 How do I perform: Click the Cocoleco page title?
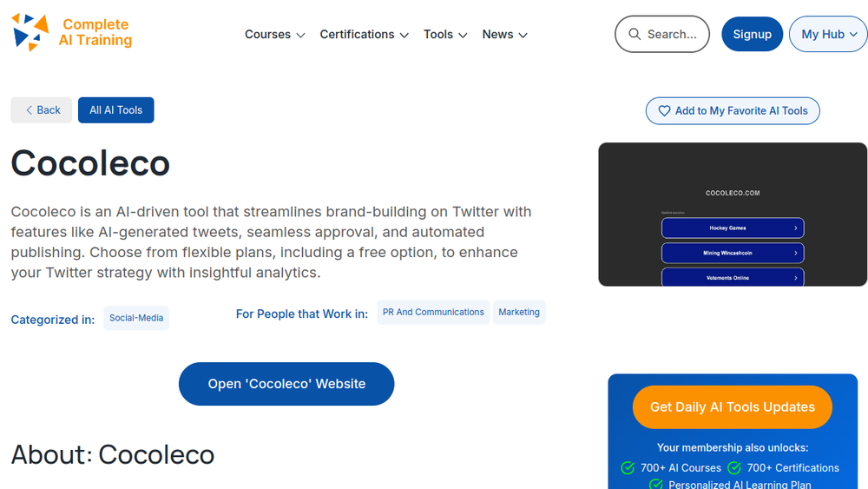click(x=90, y=163)
